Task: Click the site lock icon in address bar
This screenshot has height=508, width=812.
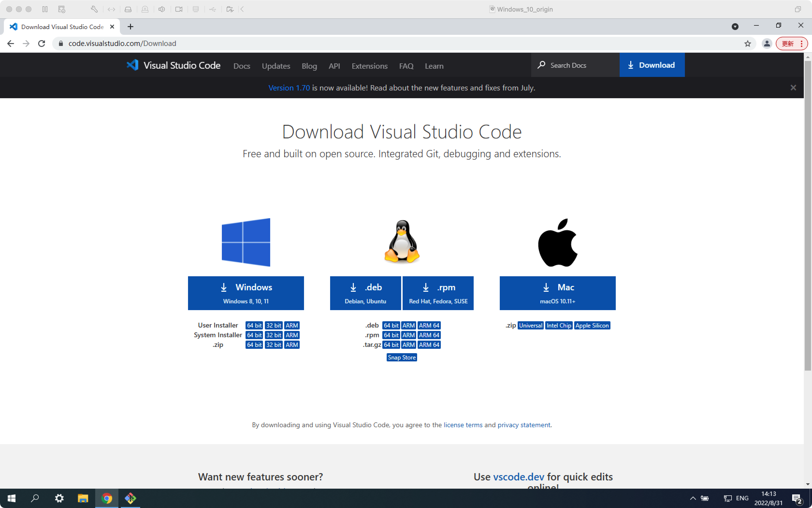Action: pos(61,43)
